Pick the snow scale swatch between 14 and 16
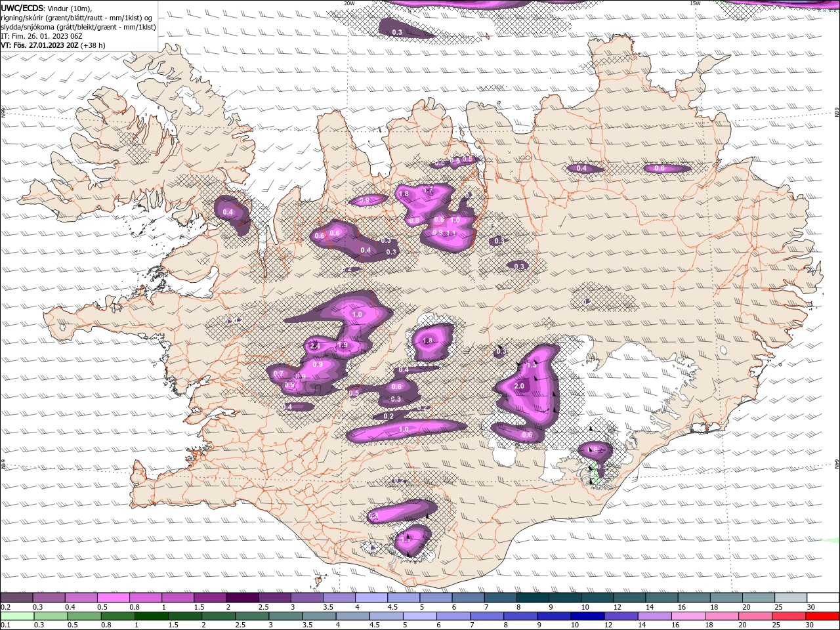 (661, 598)
